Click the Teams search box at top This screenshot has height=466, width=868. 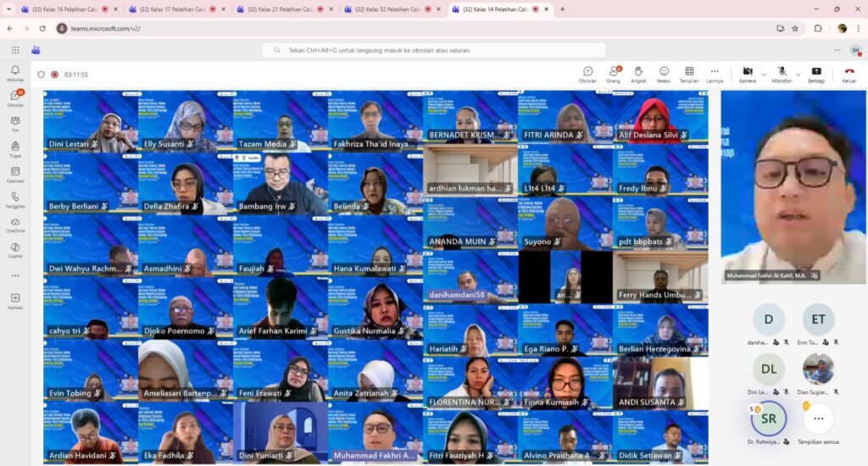pos(434,50)
